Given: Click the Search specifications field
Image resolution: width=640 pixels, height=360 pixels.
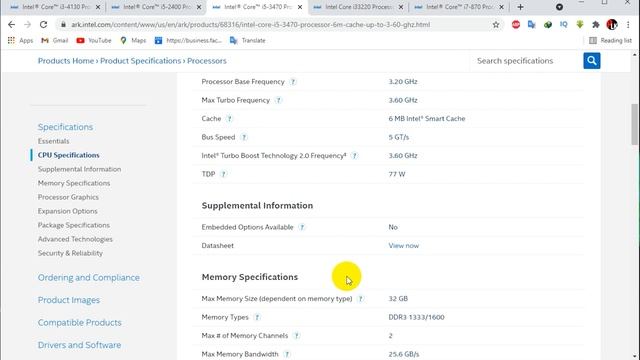Looking at the screenshot, I should pos(527,61).
